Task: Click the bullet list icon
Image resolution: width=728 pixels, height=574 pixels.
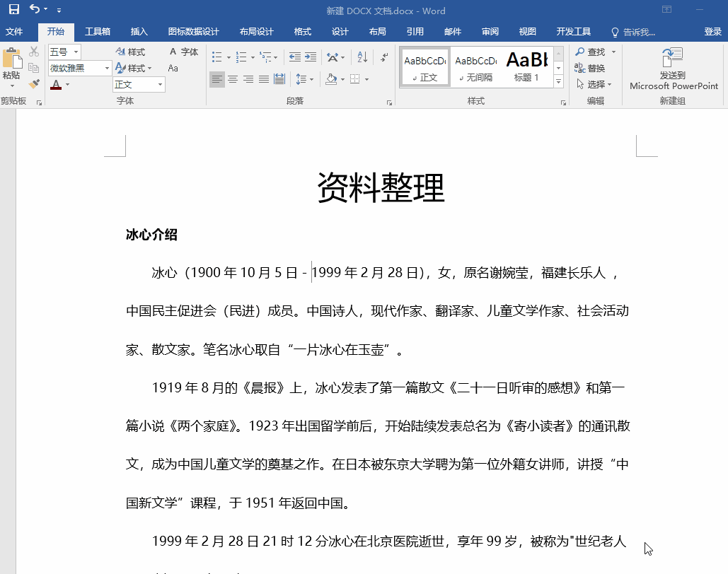Action: point(216,57)
